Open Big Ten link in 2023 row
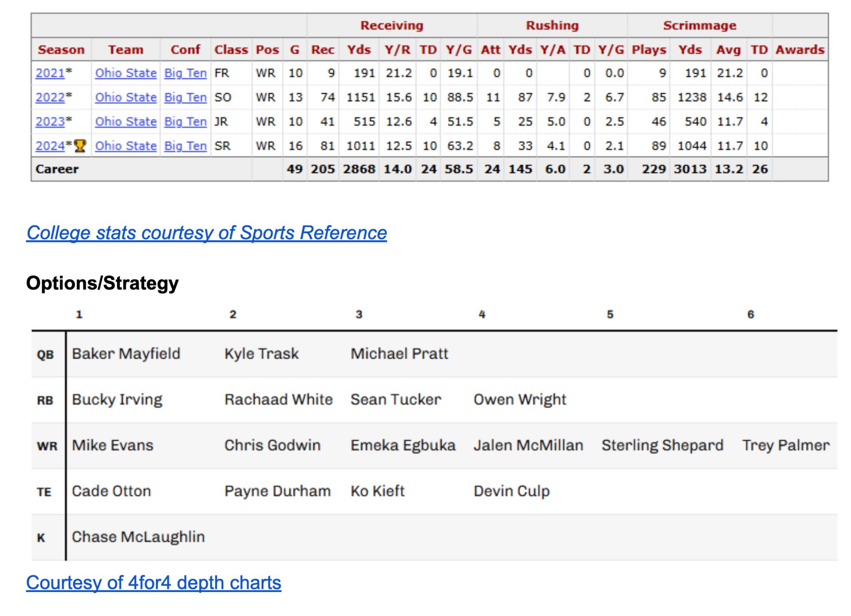This screenshot has width=851, height=616. [x=185, y=121]
